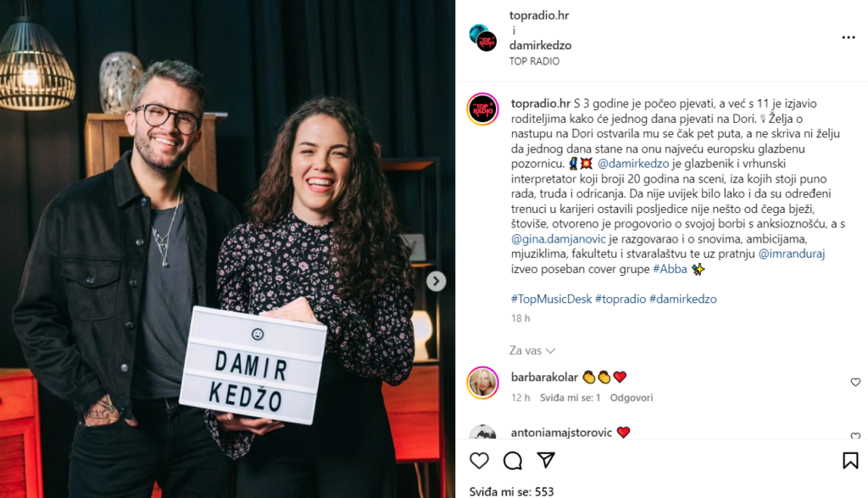Open comments with the speech bubble icon
The height and width of the screenshot is (498, 868).
[x=513, y=461]
